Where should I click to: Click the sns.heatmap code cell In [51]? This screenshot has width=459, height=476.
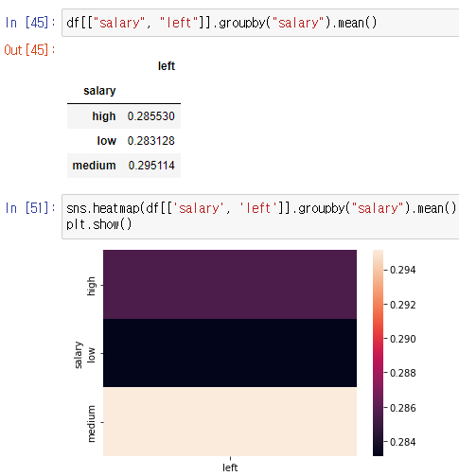tap(260, 217)
